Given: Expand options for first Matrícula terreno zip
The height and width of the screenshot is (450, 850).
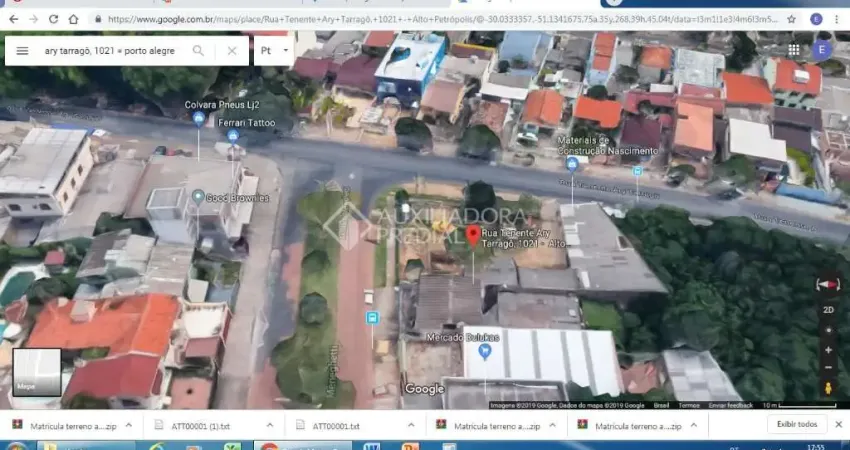Looking at the screenshot, I should (128, 426).
